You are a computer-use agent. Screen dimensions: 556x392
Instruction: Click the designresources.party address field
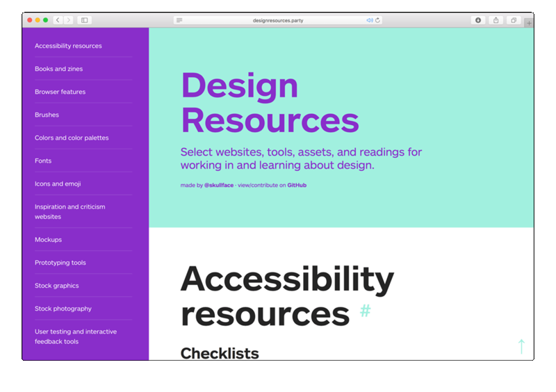[x=278, y=20]
